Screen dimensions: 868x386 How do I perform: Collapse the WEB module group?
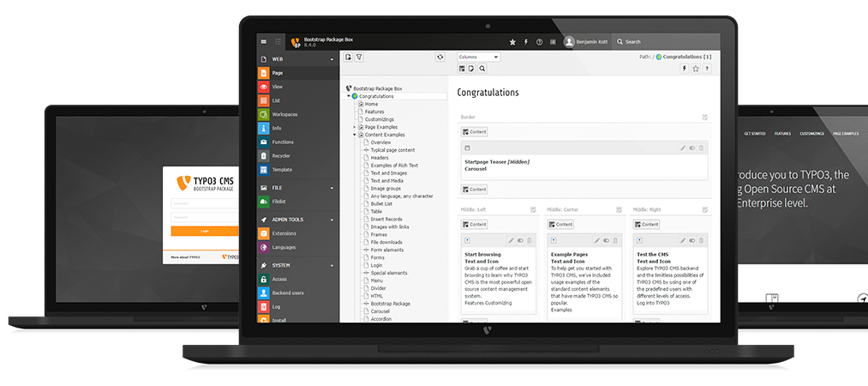click(332, 60)
